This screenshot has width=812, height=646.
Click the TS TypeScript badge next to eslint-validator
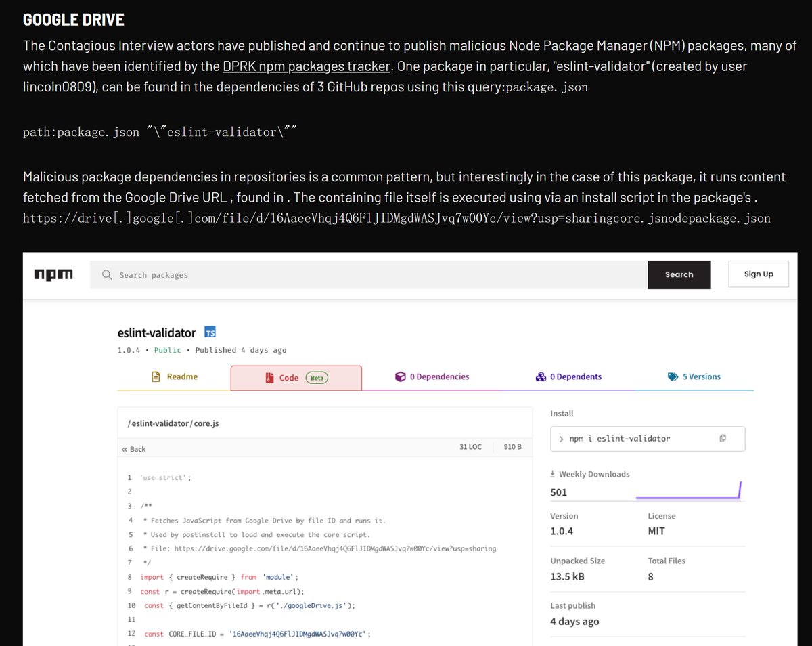(210, 332)
